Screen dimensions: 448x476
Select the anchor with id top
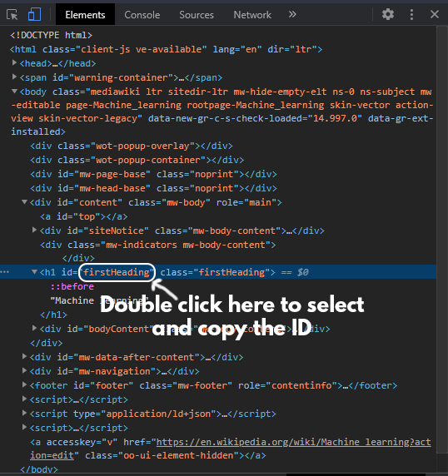pos(84,216)
